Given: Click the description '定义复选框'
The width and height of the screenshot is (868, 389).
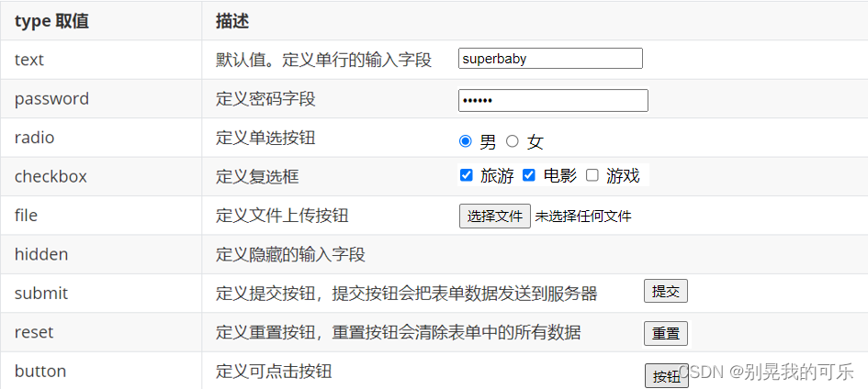Looking at the screenshot, I should tap(257, 177).
